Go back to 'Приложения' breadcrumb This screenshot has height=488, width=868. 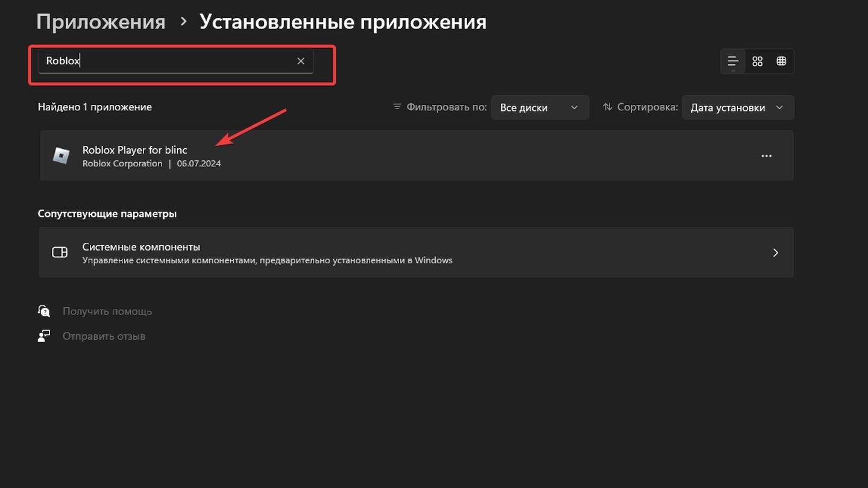point(101,22)
